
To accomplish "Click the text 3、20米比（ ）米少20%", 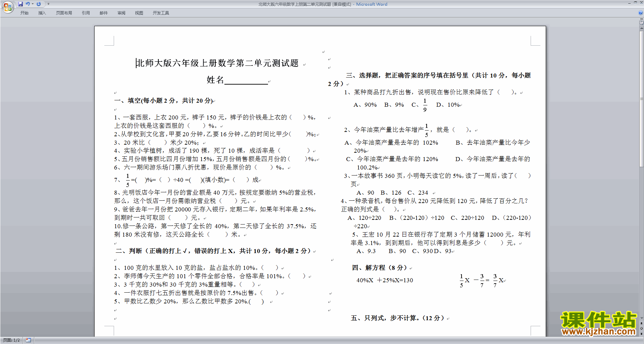I will pyautogui.click(x=156, y=143).
